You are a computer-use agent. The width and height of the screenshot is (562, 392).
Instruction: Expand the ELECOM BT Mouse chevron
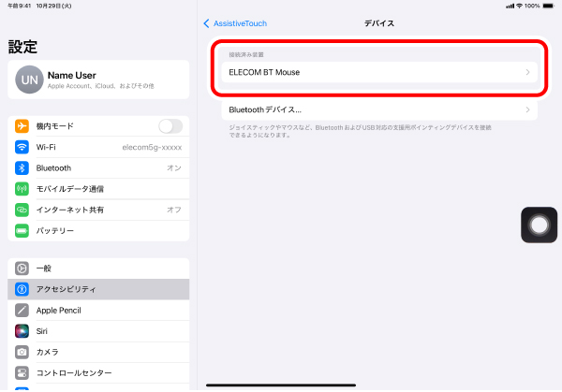[527, 72]
